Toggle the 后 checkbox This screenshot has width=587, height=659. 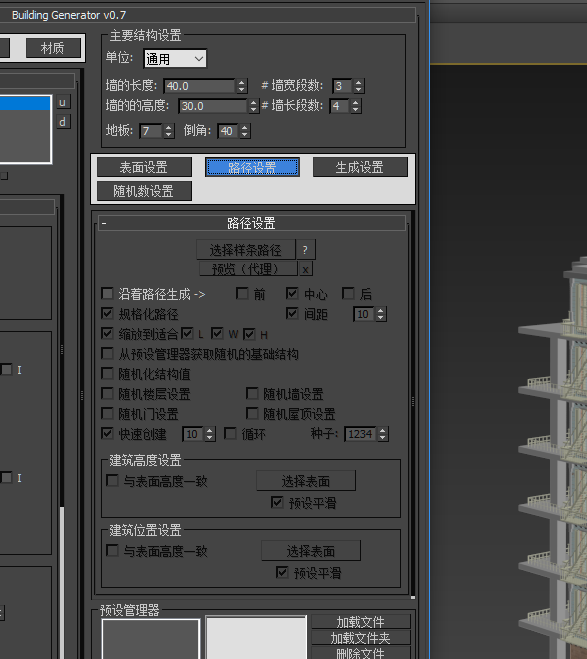tap(348, 293)
